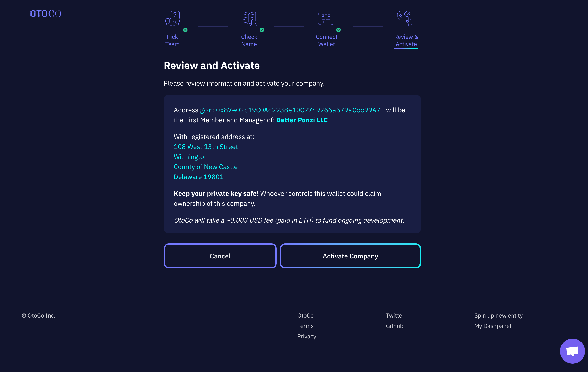Click the gor:0x87e0 wallet address

coord(292,110)
